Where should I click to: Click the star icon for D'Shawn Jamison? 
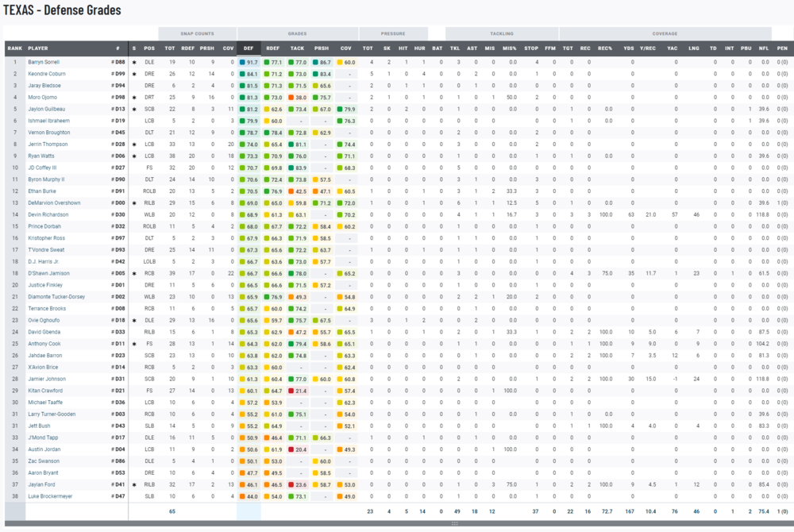[x=134, y=273]
